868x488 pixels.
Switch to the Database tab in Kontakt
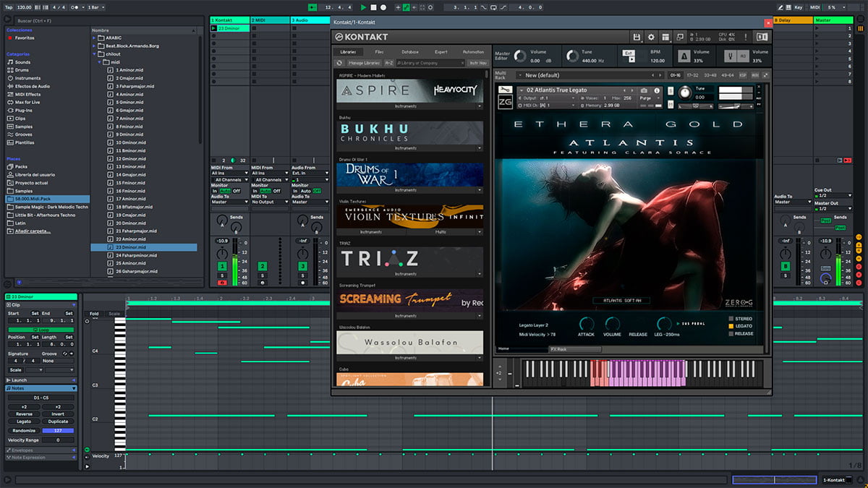(x=410, y=52)
